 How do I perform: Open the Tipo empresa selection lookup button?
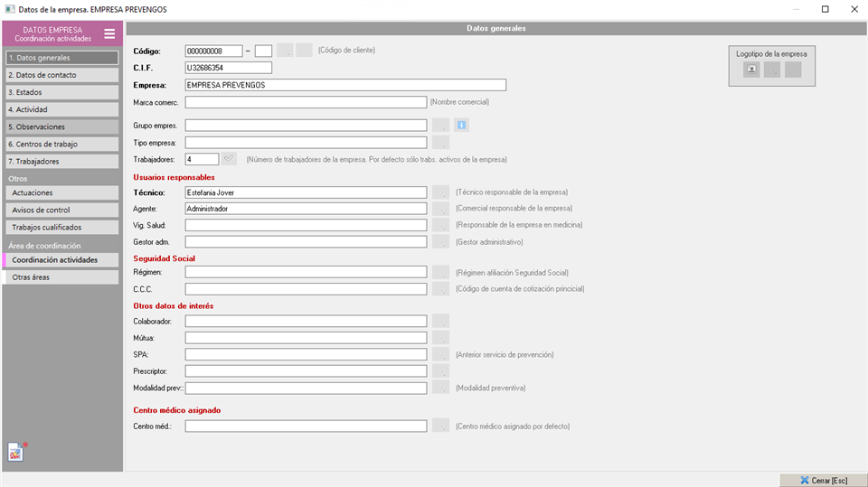(x=440, y=143)
